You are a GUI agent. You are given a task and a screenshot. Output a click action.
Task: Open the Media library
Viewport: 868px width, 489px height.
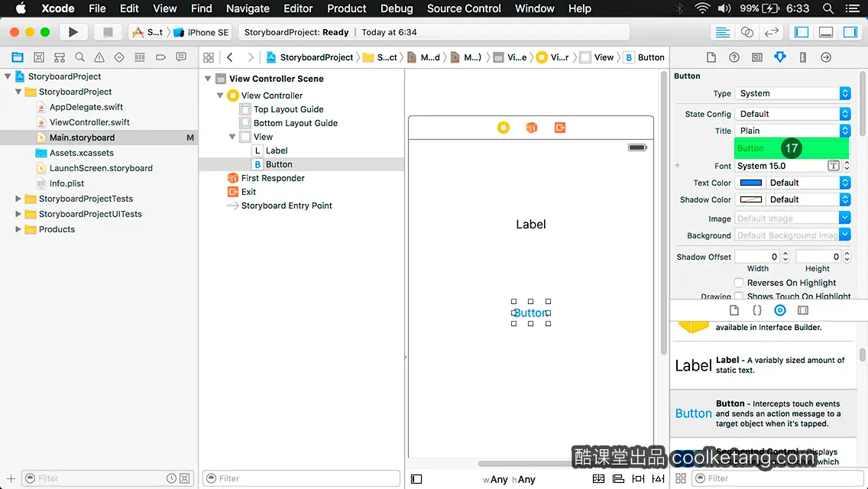tap(803, 310)
